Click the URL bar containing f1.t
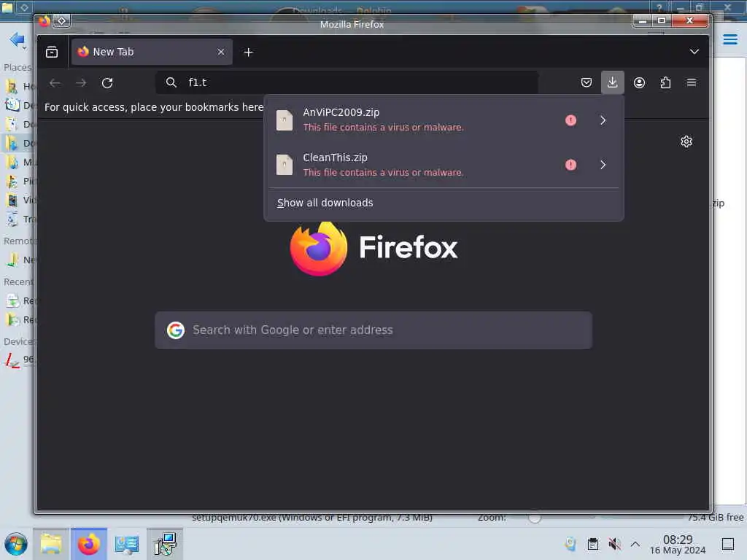This screenshot has height=560, width=747. click(x=347, y=82)
